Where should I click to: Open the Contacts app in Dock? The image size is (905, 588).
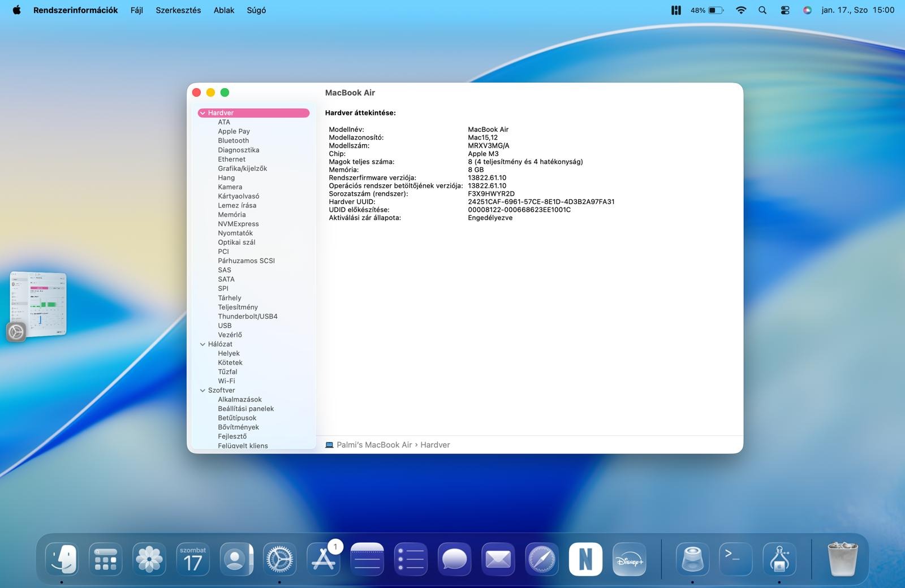click(236, 559)
